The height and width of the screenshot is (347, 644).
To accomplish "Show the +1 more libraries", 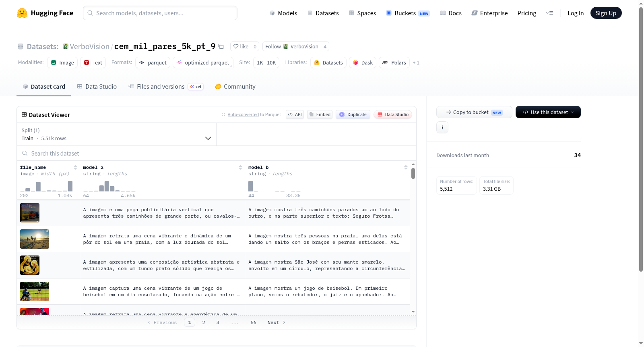I will pyautogui.click(x=416, y=62).
